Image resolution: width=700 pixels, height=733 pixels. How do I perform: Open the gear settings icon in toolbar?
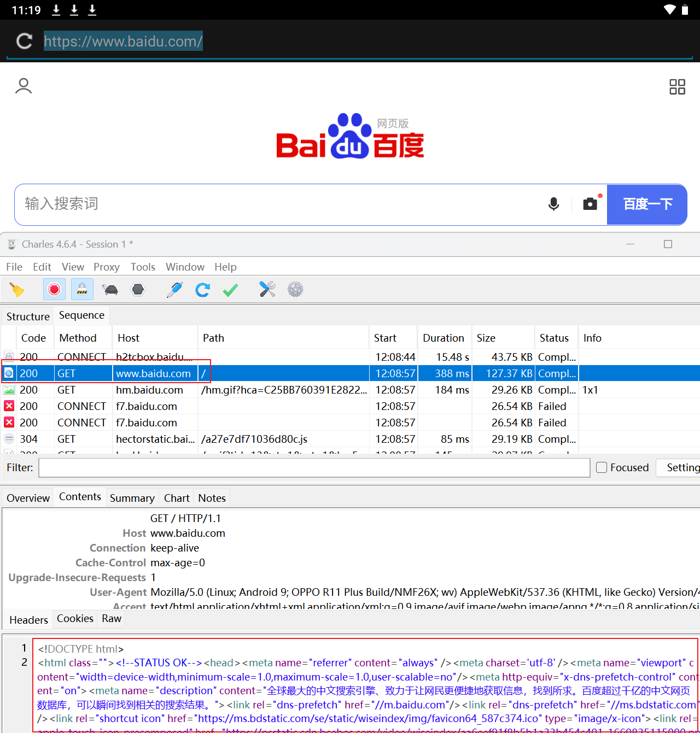click(295, 289)
